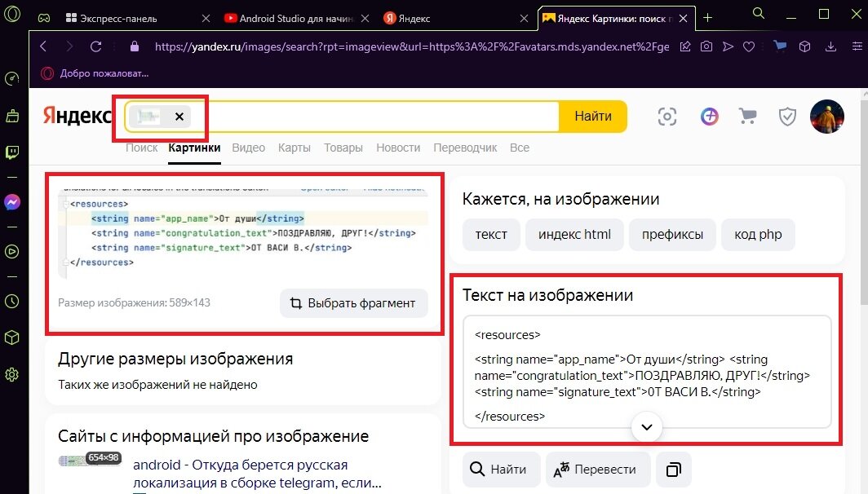
Task: Click the send arrow toolbar icon
Action: (x=728, y=46)
